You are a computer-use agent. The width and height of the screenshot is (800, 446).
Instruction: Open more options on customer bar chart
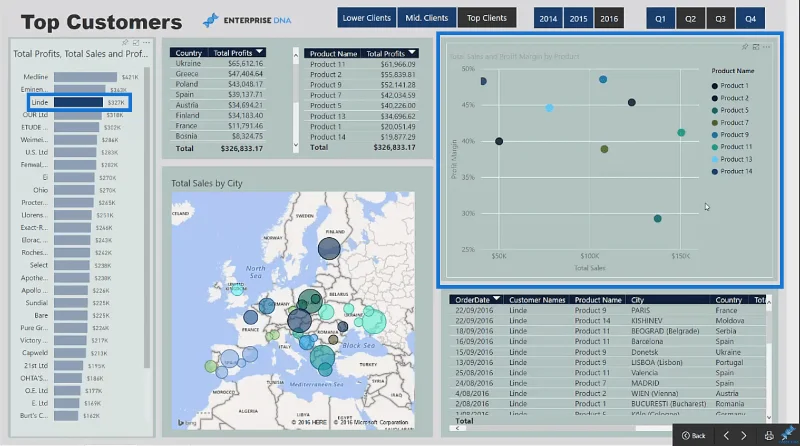[x=146, y=42]
